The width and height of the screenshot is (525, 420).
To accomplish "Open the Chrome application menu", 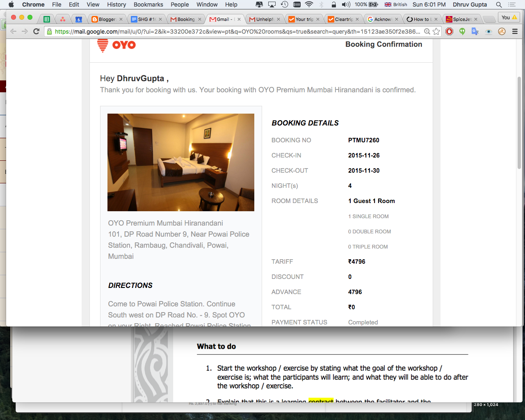I will coord(33,5).
